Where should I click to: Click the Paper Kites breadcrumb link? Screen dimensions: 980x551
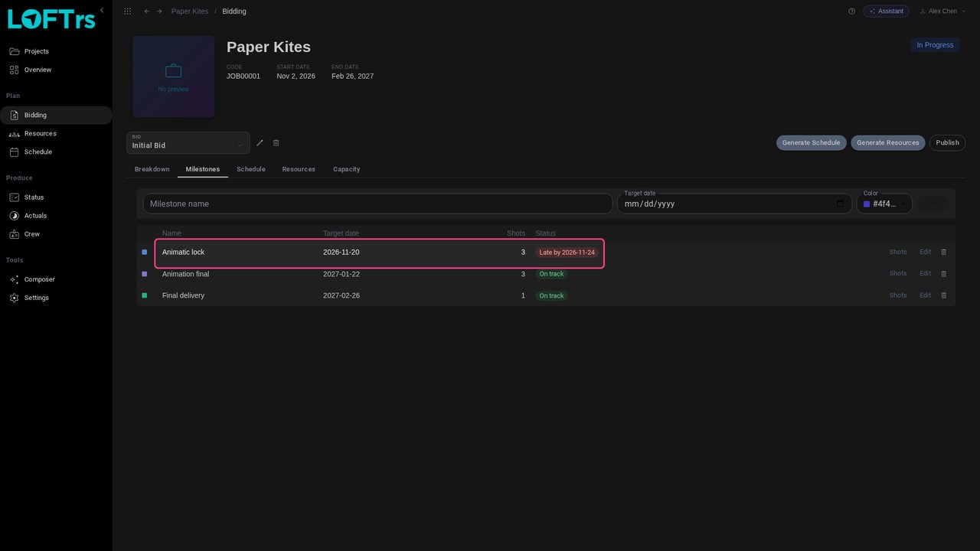190,11
